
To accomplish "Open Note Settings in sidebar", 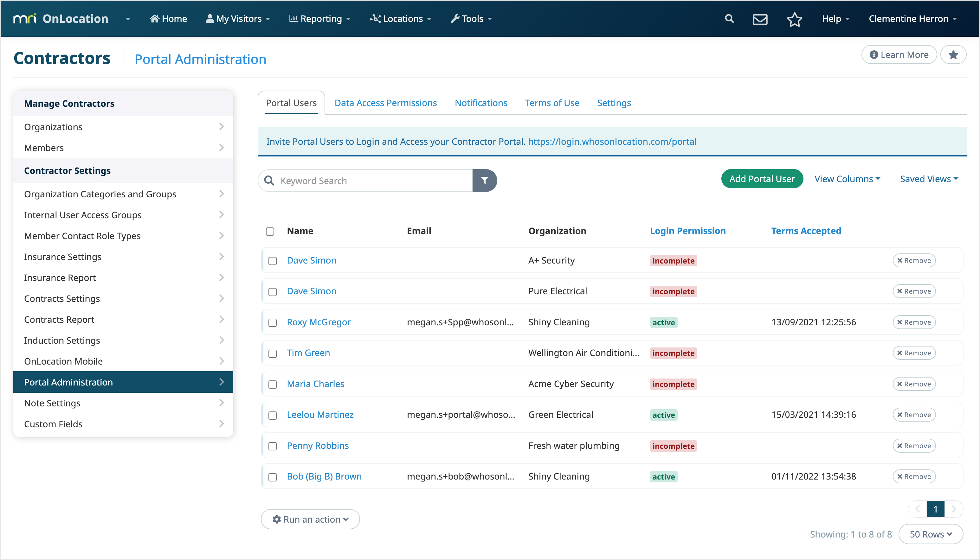I will [x=123, y=403].
